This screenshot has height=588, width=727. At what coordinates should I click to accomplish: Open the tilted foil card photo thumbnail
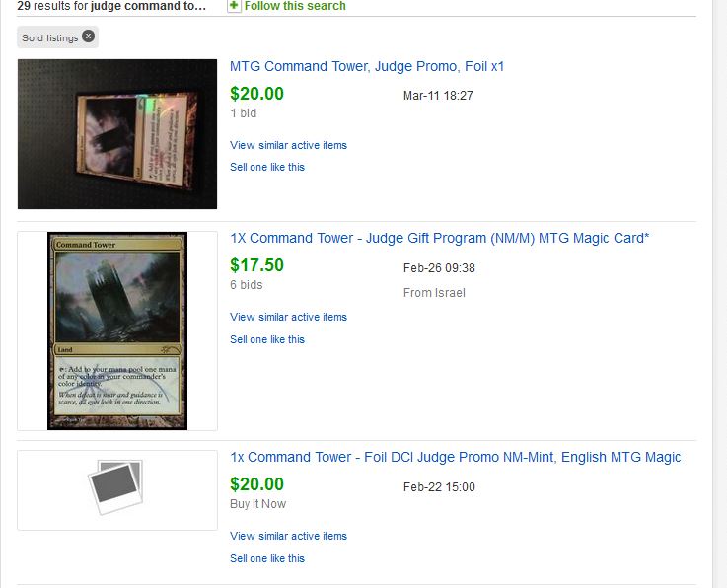117,134
